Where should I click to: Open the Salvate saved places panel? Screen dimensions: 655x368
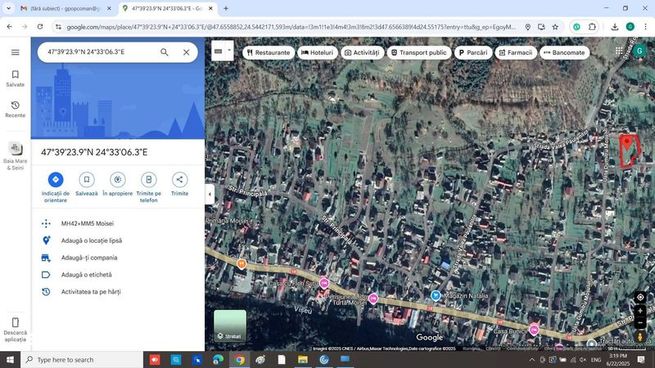click(x=15, y=79)
